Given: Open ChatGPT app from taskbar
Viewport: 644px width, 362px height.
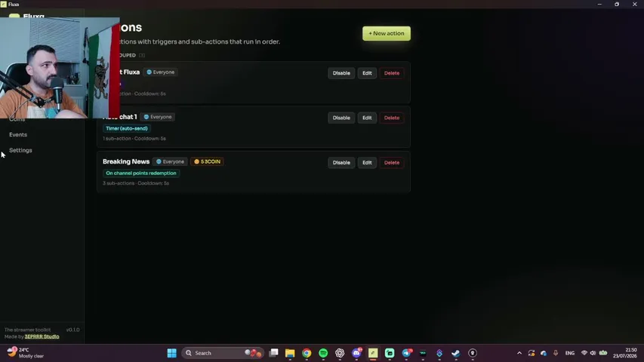Looking at the screenshot, I should click(340, 353).
